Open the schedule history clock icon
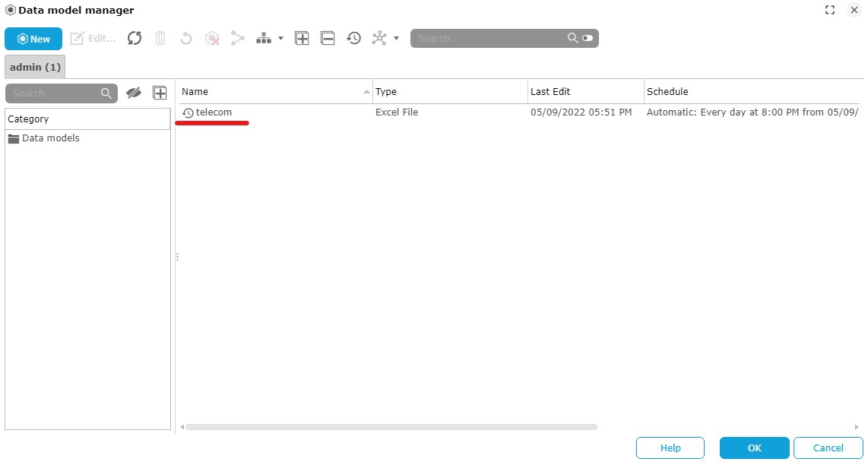 pyautogui.click(x=353, y=38)
